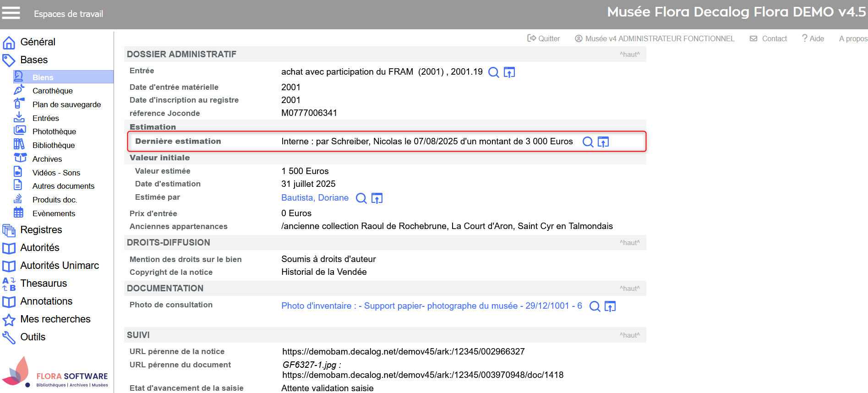This screenshot has width=868, height=393.
Task: Click the Quitter button
Action: 544,39
